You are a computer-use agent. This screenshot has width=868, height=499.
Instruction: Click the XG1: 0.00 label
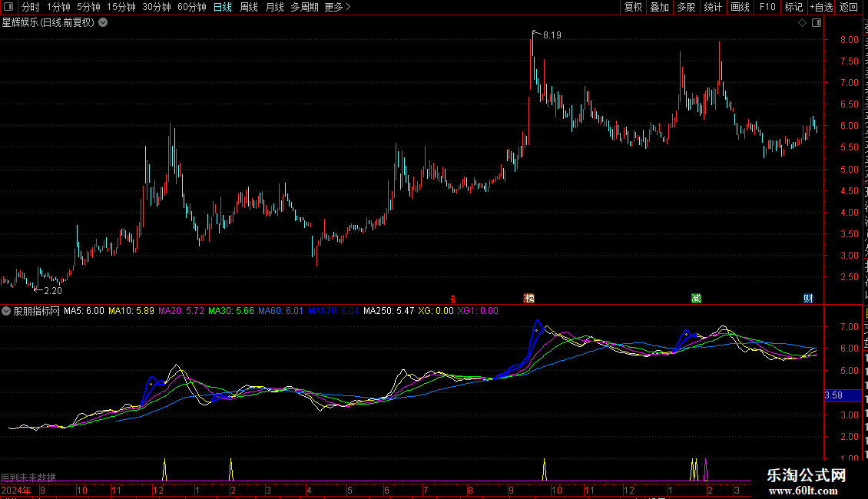click(478, 311)
